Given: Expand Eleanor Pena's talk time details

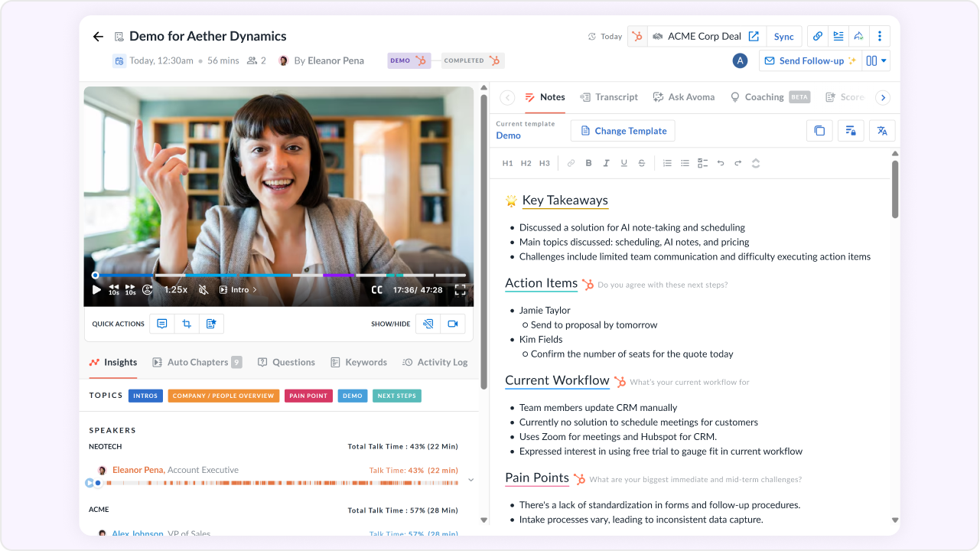Looking at the screenshot, I should [470, 480].
